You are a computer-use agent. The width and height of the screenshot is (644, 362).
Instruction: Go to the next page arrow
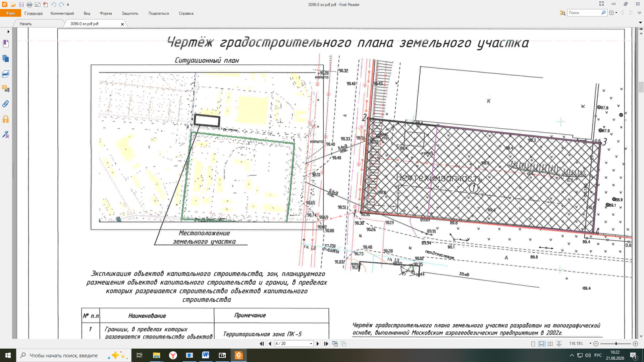318,344
